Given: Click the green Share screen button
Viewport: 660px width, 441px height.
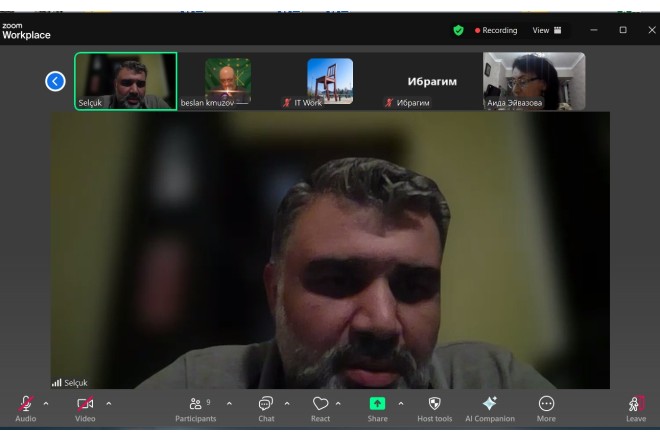Looking at the screenshot, I should click(x=377, y=408).
